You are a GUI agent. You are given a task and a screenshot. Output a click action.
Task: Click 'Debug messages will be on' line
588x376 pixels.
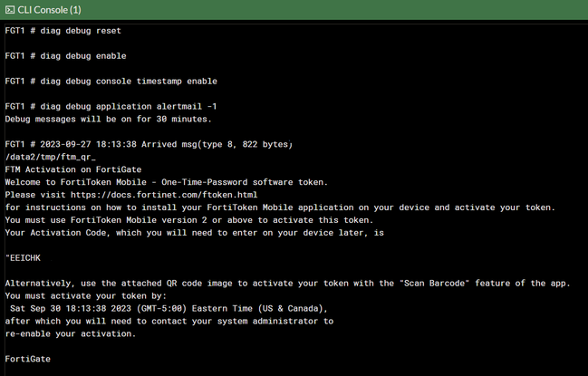(109, 119)
